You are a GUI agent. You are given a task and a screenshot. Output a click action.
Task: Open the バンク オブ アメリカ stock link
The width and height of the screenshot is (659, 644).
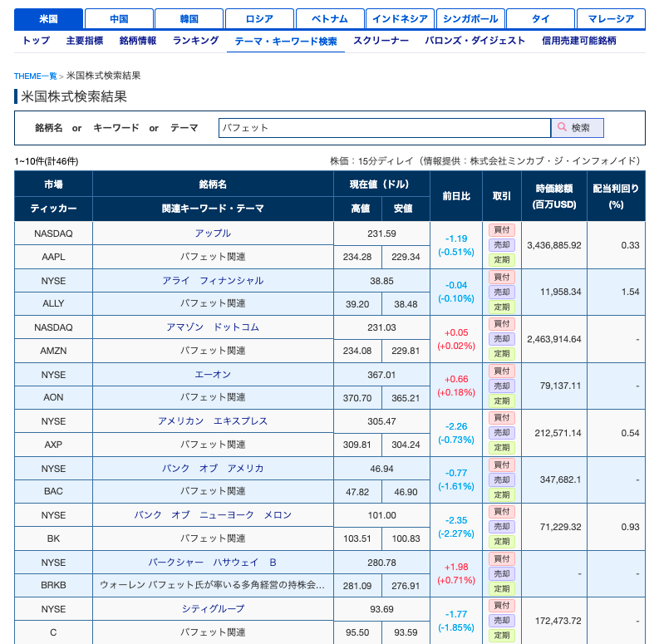213,469
